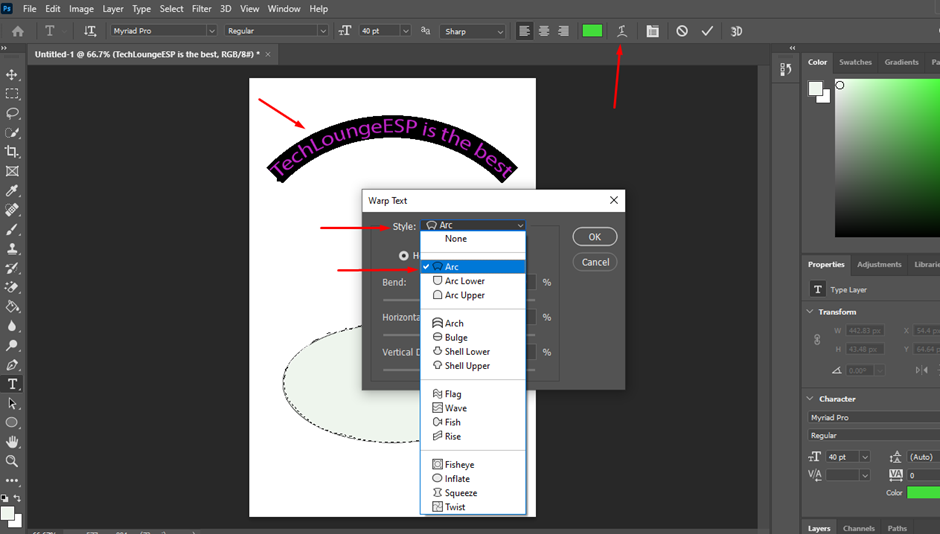Screen dimensions: 940x534
Task: Pick a color in the Color panel field
Action: [x=887, y=158]
